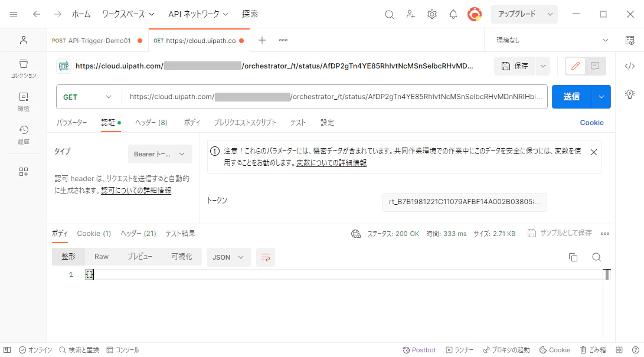Switch response view to 可視化
Image resolution: width=644 pixels, height=357 pixels.
pyautogui.click(x=182, y=257)
